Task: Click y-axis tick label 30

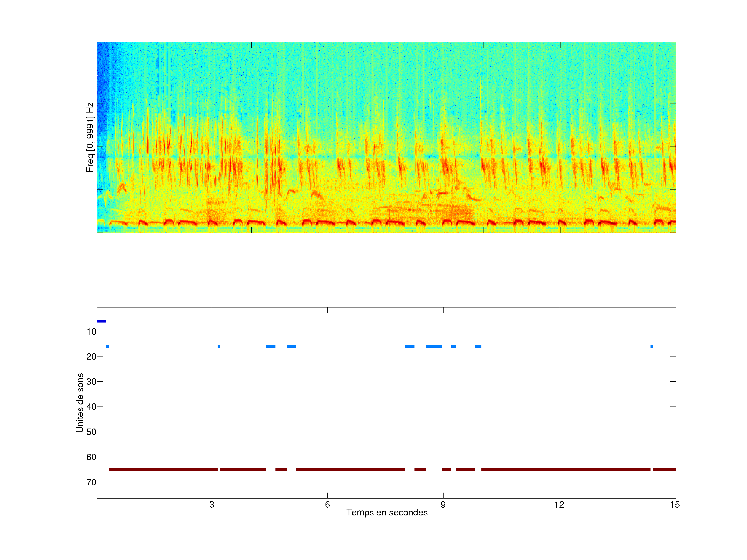Action: [91, 382]
